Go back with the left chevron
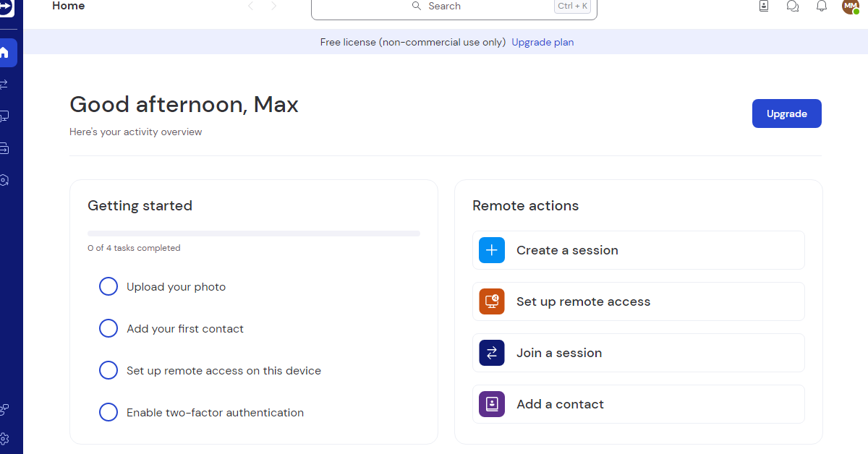The image size is (868, 454). 251,6
